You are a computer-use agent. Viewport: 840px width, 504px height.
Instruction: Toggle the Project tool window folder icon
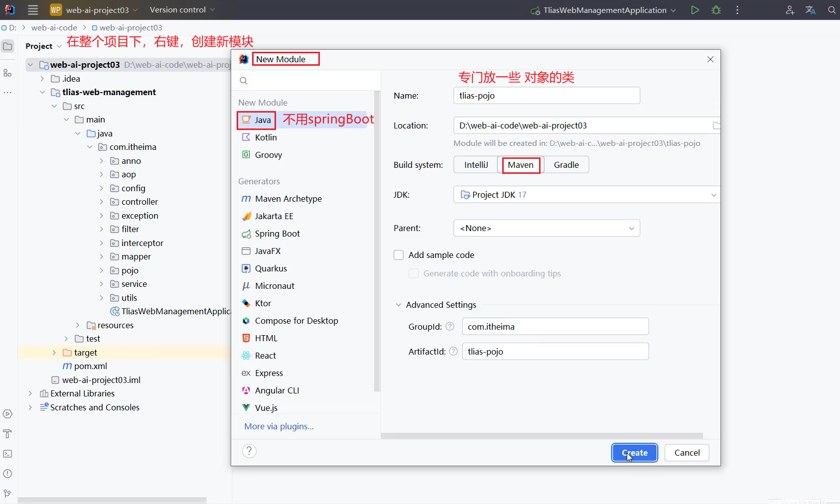click(x=7, y=46)
